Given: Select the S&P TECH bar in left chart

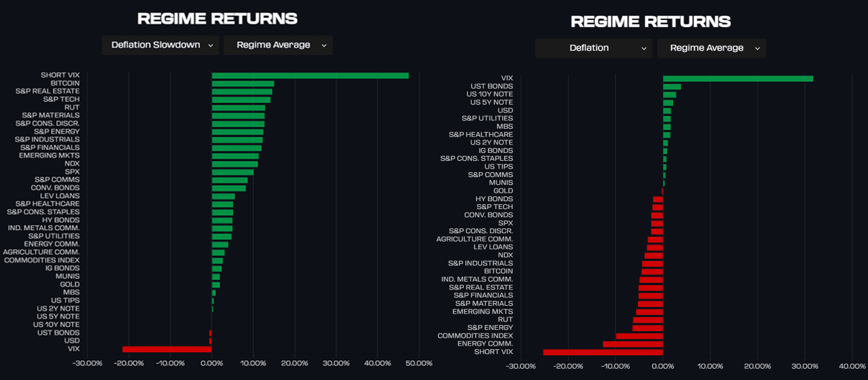Looking at the screenshot, I should pyautogui.click(x=241, y=100).
